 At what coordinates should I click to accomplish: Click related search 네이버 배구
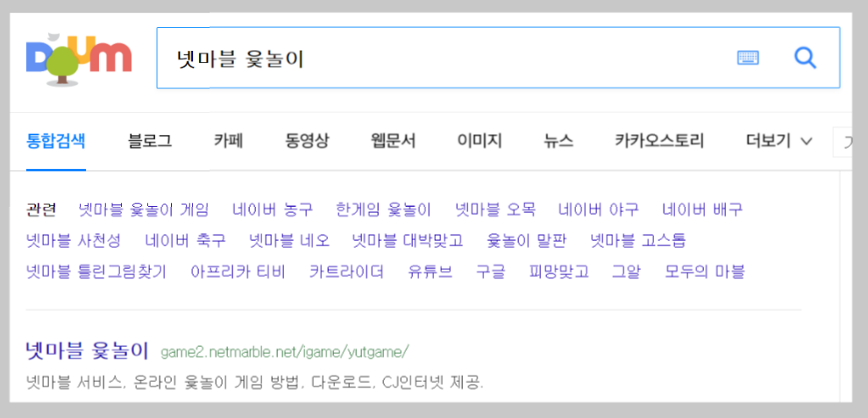tap(702, 209)
